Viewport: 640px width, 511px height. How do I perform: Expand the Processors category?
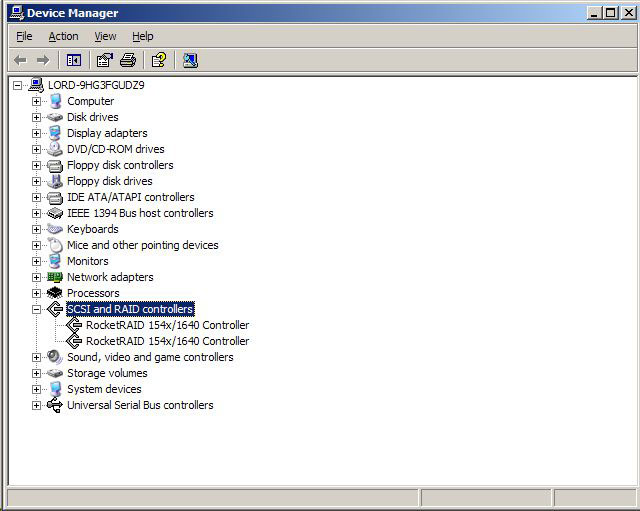click(36, 293)
